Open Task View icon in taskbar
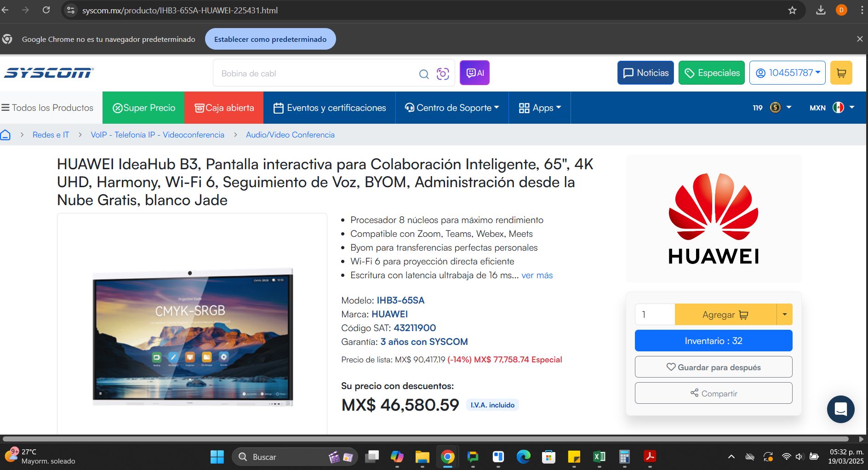This screenshot has height=470, width=868. coord(372,457)
